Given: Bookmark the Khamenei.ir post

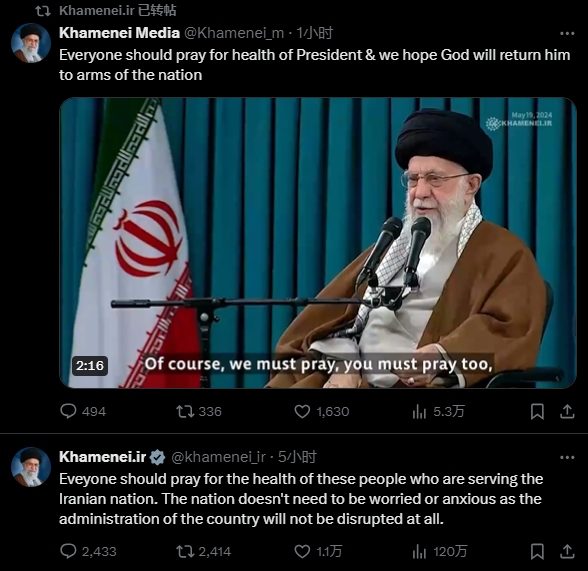Looking at the screenshot, I should pos(537,551).
